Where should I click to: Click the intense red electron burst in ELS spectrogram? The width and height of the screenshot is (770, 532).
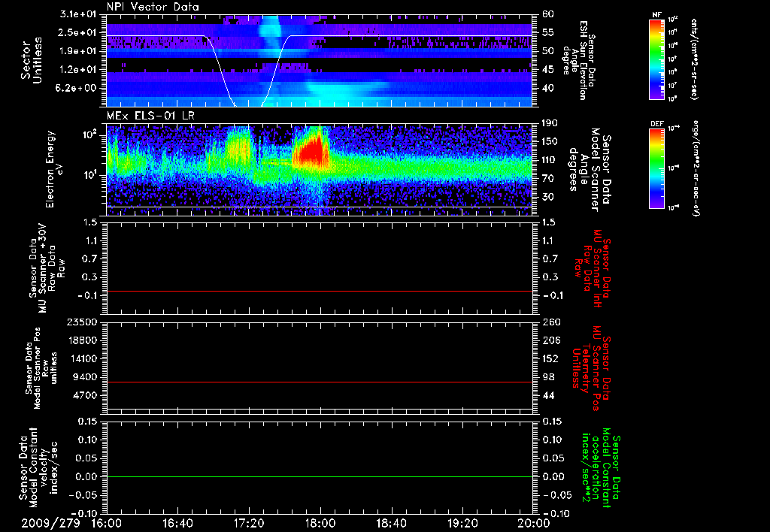tap(311, 150)
